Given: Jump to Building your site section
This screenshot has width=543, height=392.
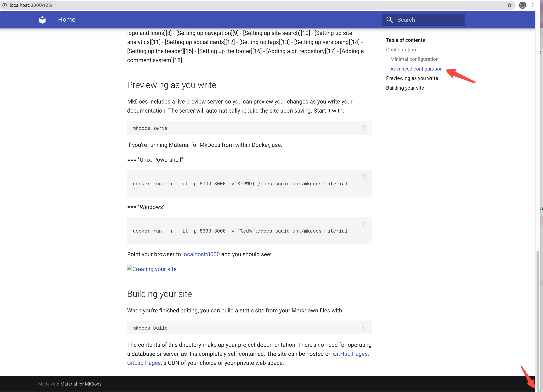Looking at the screenshot, I should click(x=405, y=88).
